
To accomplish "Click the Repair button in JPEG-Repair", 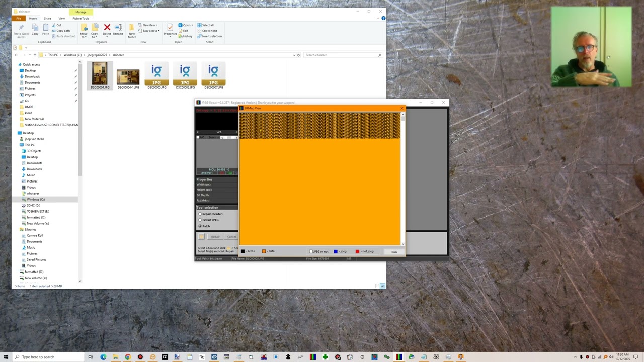I will pos(215,237).
